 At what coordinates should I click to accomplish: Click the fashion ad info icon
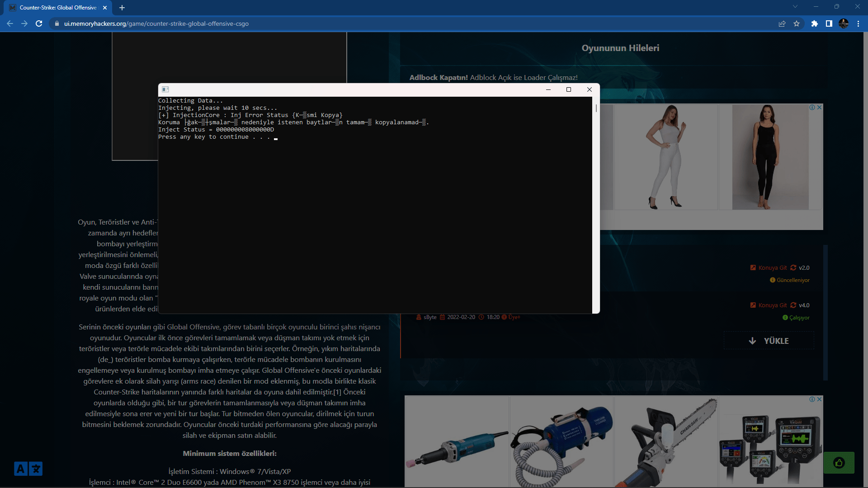(x=812, y=108)
